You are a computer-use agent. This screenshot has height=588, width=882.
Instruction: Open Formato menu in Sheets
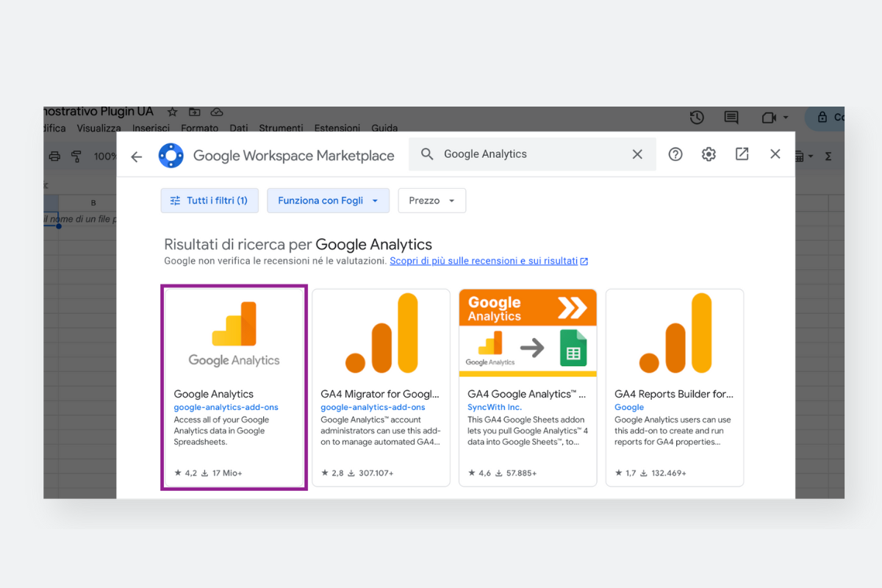200,128
